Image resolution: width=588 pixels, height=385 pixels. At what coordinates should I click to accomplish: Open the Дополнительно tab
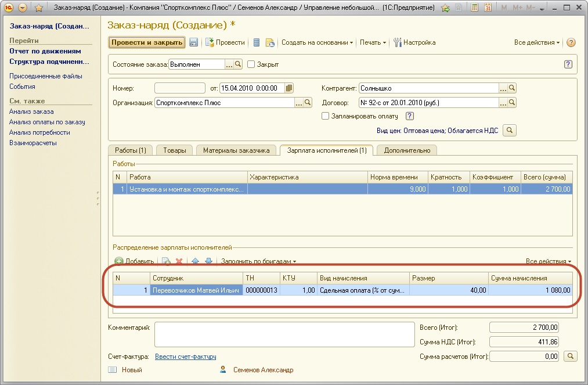406,150
